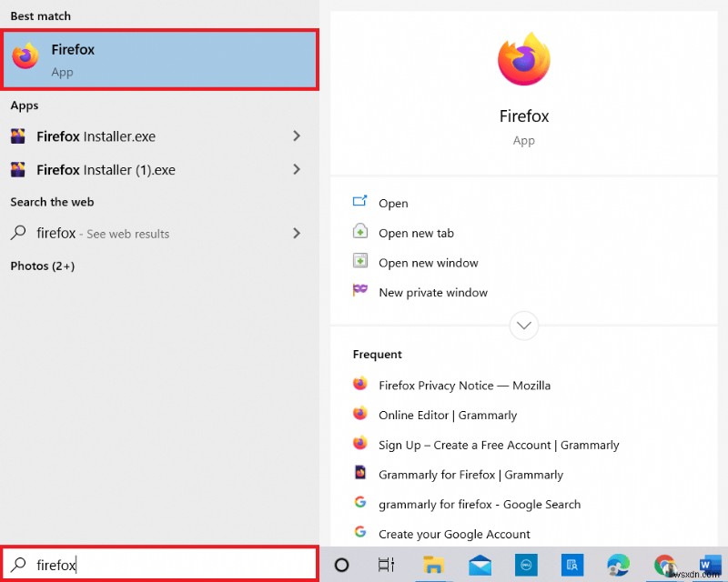Viewport: 728px width, 582px height.
Task: Expand more Firefox actions via the down chevron
Action: [x=523, y=326]
